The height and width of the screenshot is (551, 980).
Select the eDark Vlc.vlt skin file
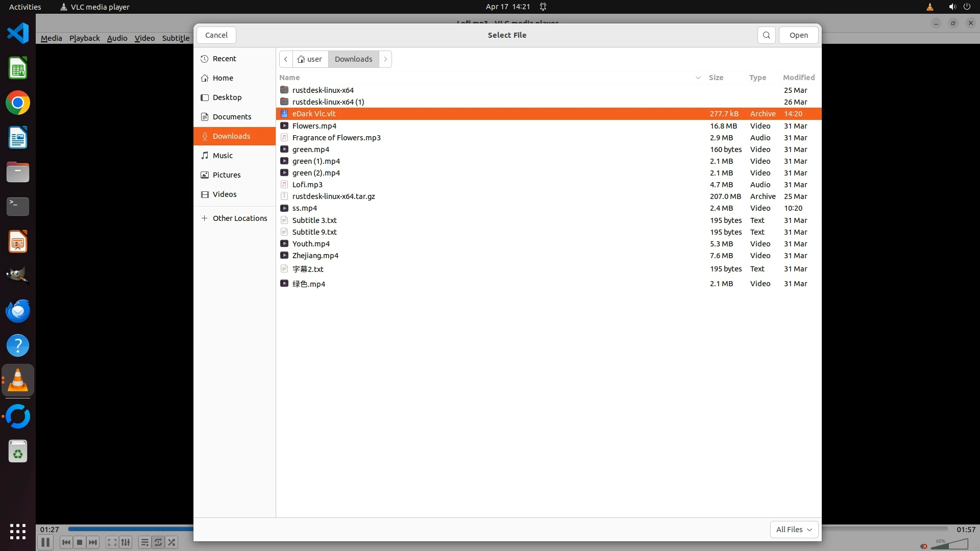point(313,114)
